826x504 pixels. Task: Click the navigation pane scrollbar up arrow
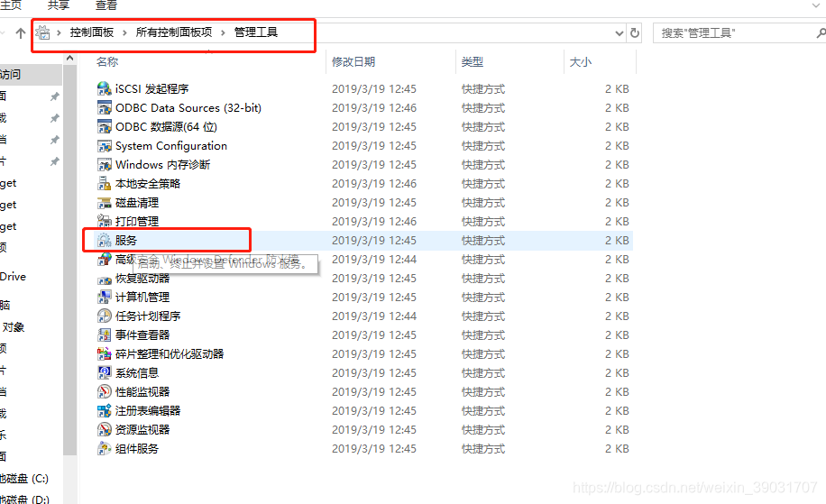69,59
